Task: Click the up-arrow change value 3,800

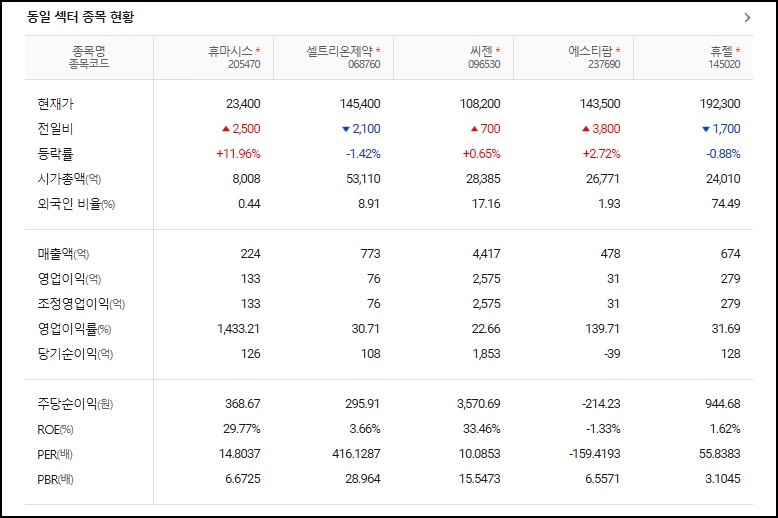Action: tap(601, 129)
